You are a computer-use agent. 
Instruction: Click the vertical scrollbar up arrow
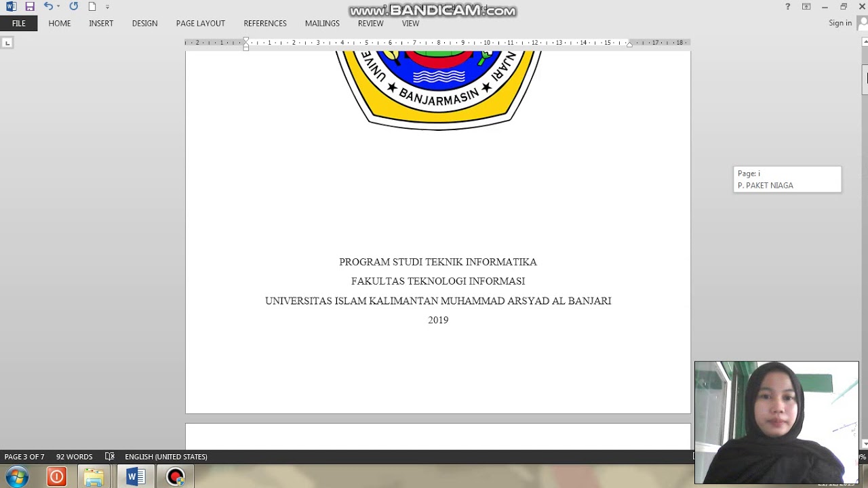pos(864,41)
